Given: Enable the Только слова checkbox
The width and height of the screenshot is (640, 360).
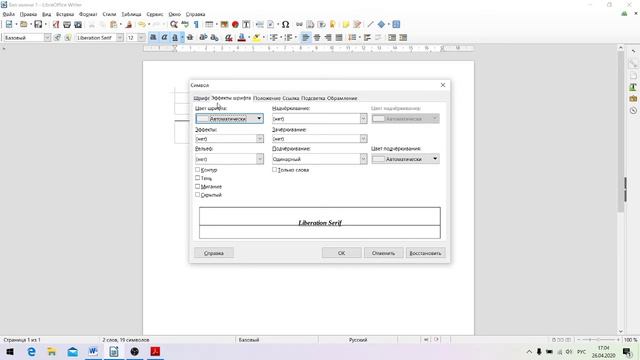Looking at the screenshot, I should point(275,169).
